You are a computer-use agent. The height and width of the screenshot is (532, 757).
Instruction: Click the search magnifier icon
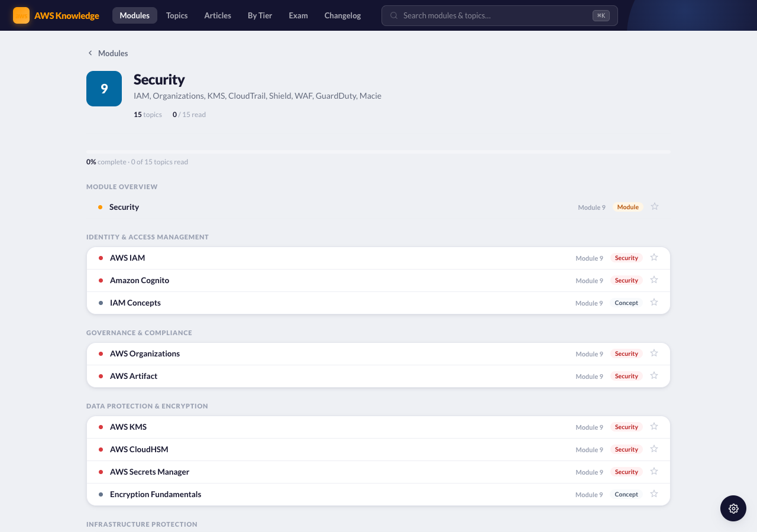[394, 15]
